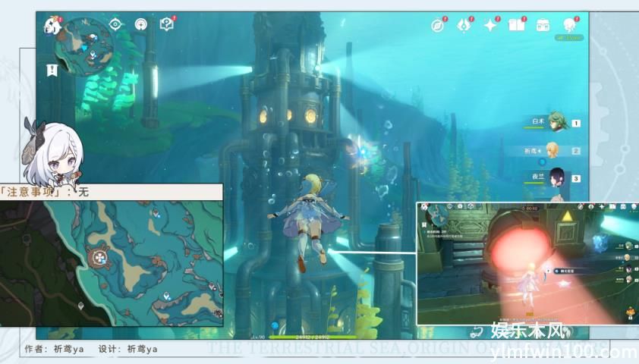Open the adventurer handbook book icon

pyautogui.click(x=517, y=25)
